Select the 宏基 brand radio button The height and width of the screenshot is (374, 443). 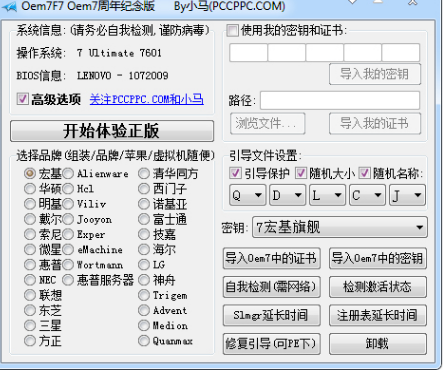30,173
